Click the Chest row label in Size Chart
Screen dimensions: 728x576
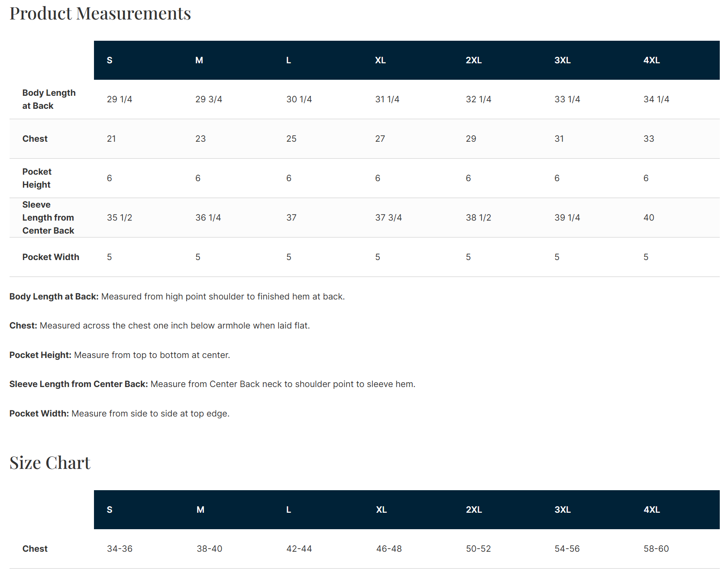[x=35, y=549]
